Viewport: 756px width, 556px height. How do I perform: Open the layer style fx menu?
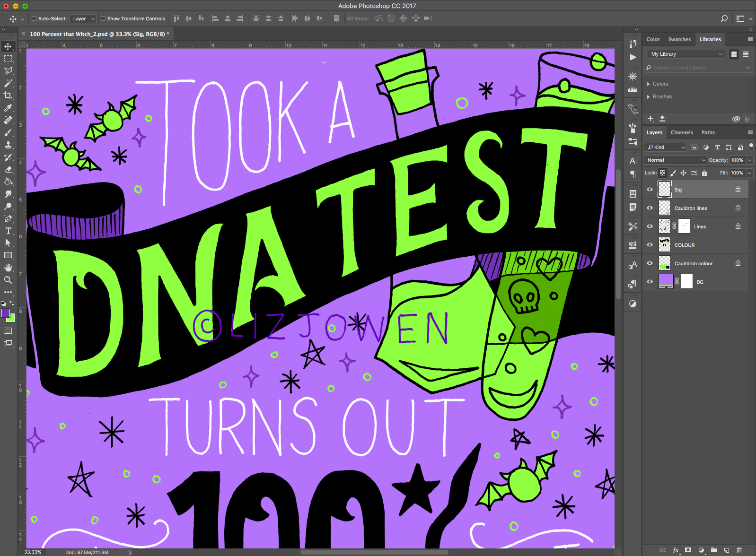click(x=676, y=550)
